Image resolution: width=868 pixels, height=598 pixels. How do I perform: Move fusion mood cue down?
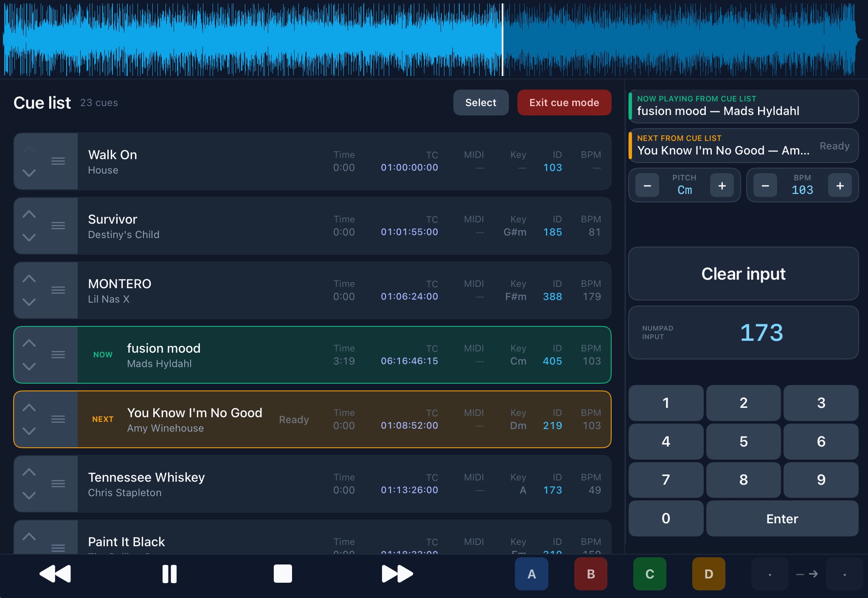(x=29, y=366)
